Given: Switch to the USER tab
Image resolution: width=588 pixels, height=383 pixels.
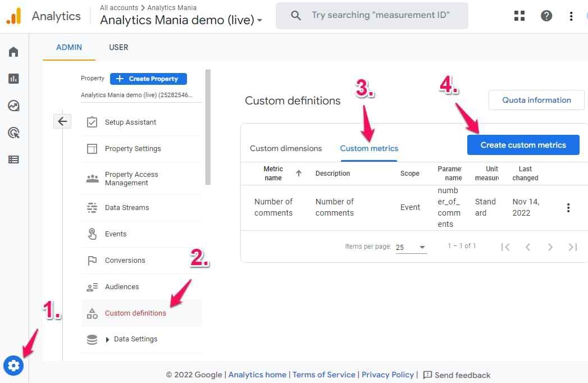Looking at the screenshot, I should (x=118, y=47).
